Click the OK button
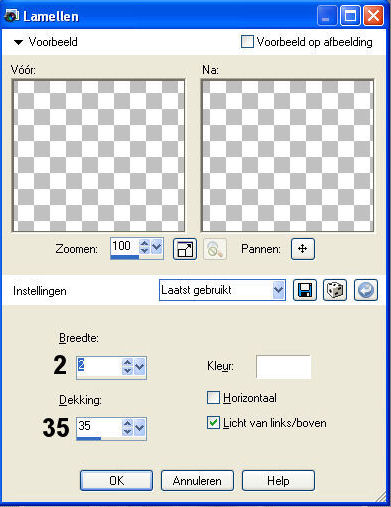391x507 pixels. click(116, 481)
